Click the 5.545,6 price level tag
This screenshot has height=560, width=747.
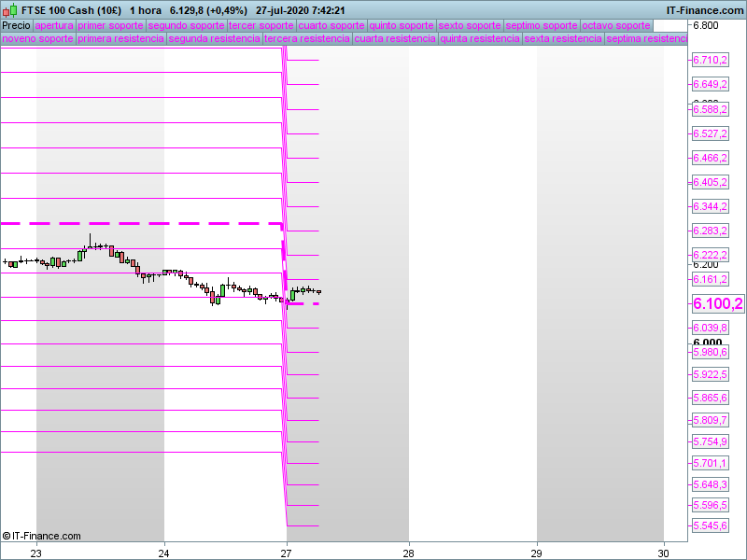tap(711, 526)
